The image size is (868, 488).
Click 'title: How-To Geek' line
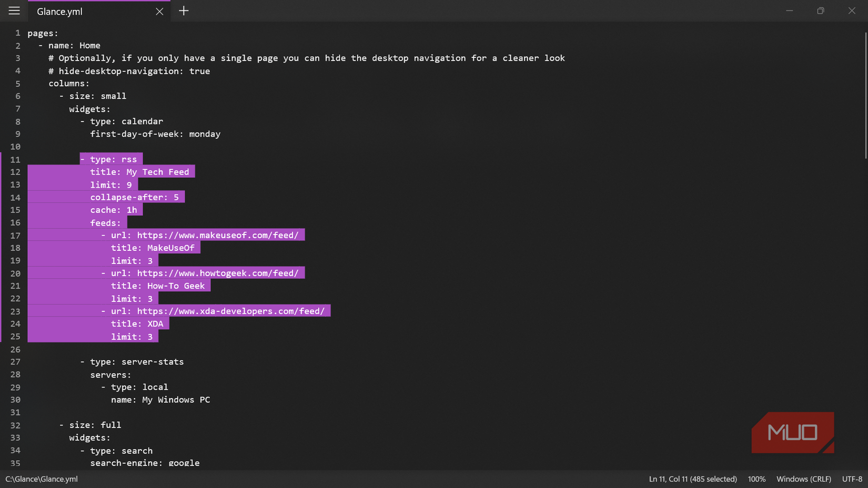point(158,286)
